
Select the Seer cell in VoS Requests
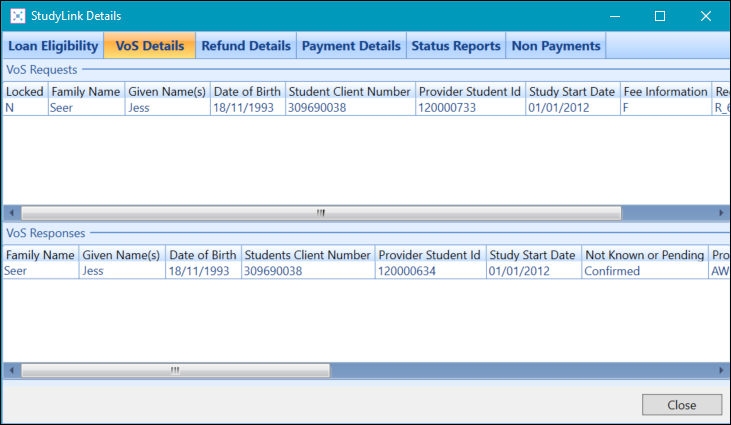86,108
